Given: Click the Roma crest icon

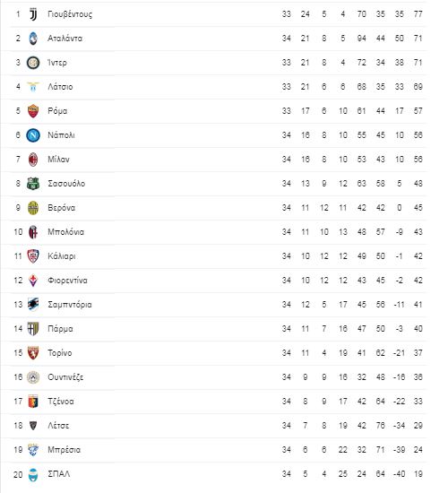Looking at the screenshot, I should tap(33, 111).
